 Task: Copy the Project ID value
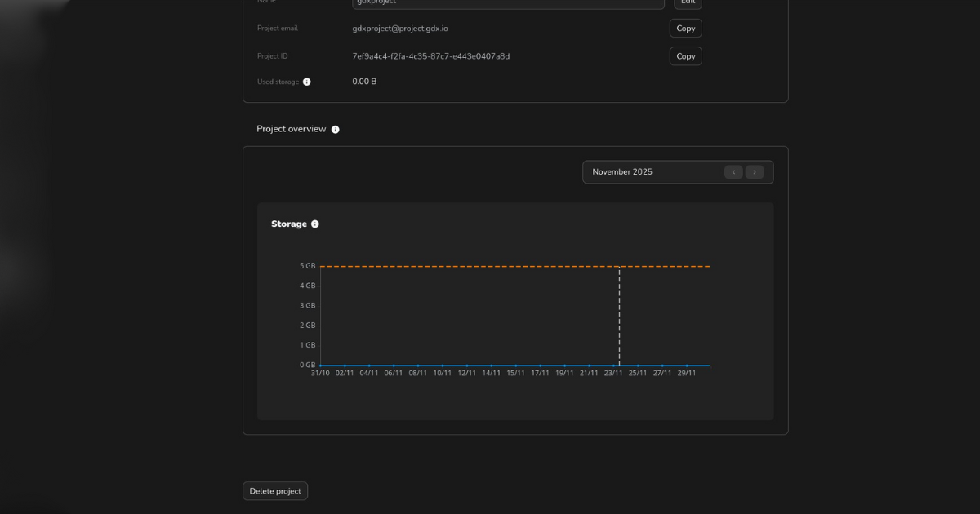pos(685,55)
